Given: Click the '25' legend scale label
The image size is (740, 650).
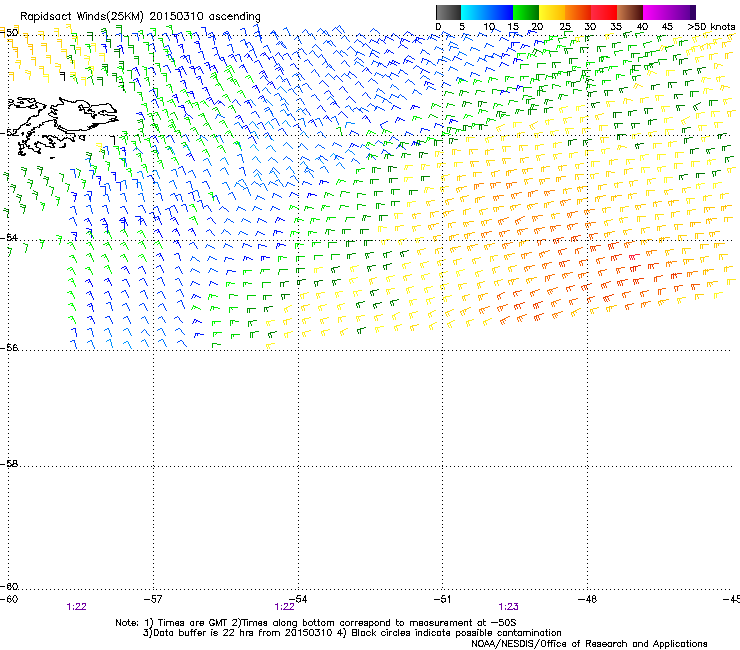Looking at the screenshot, I should [x=565, y=27].
